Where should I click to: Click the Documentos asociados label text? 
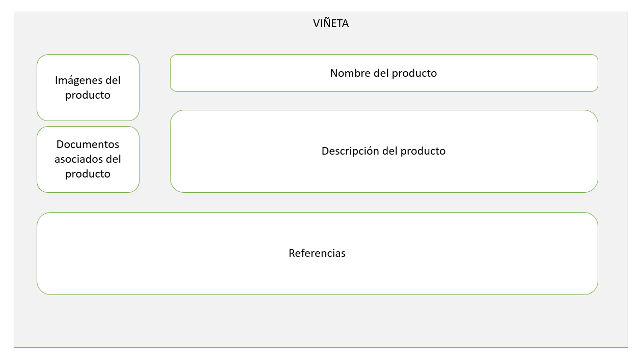pyautogui.click(x=88, y=144)
